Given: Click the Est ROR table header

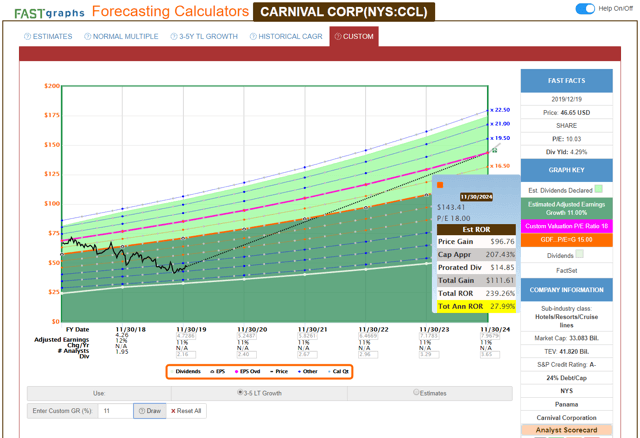Looking at the screenshot, I should [x=476, y=229].
